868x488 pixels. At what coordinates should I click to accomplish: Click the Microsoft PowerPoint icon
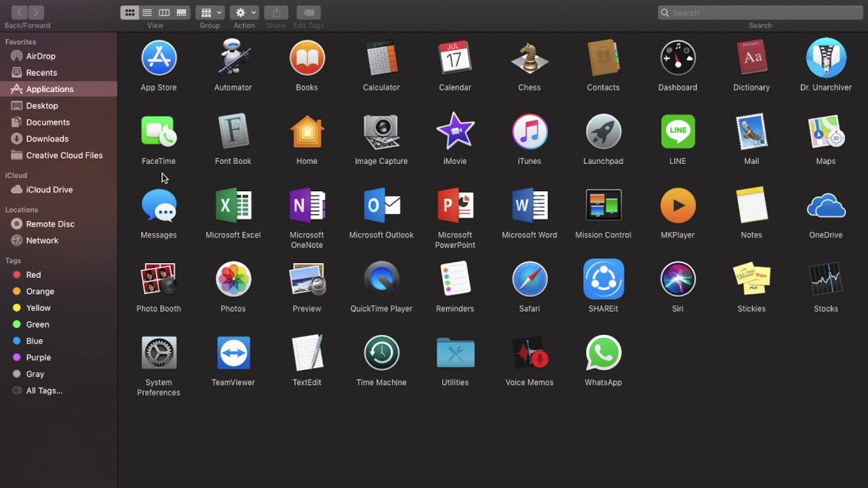455,205
